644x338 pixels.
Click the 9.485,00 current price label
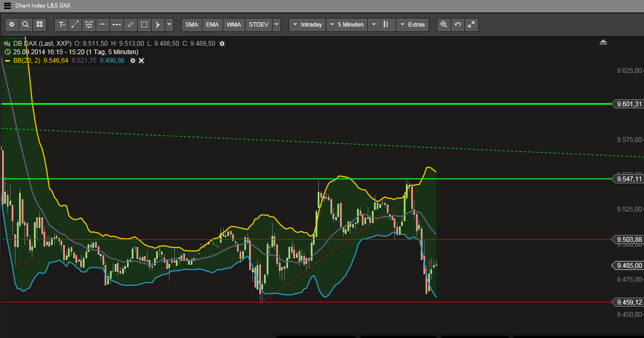pos(628,265)
